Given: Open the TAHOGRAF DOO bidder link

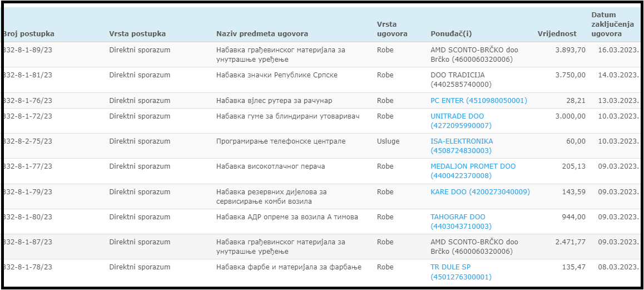Looking at the screenshot, I should click(461, 222).
